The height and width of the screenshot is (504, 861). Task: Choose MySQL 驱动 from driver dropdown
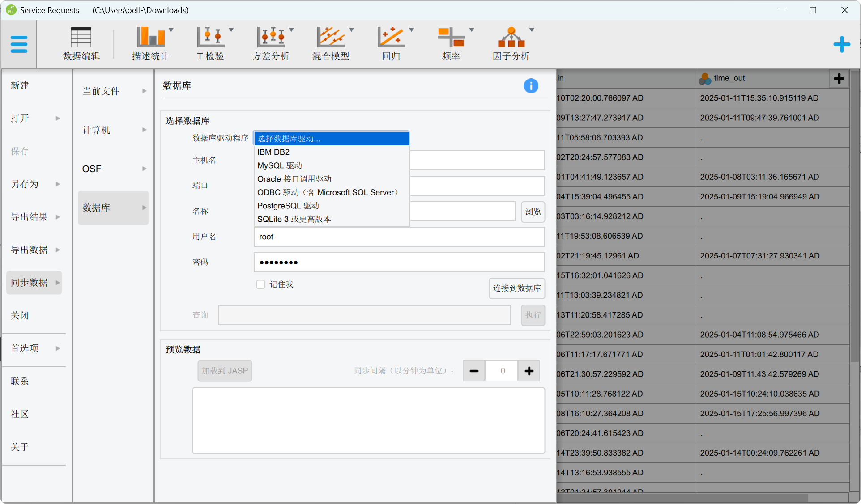click(280, 165)
